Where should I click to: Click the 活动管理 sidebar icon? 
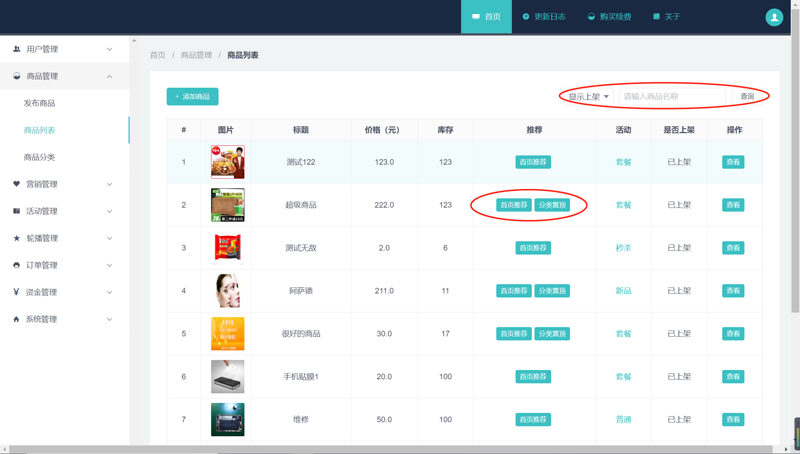[16, 211]
